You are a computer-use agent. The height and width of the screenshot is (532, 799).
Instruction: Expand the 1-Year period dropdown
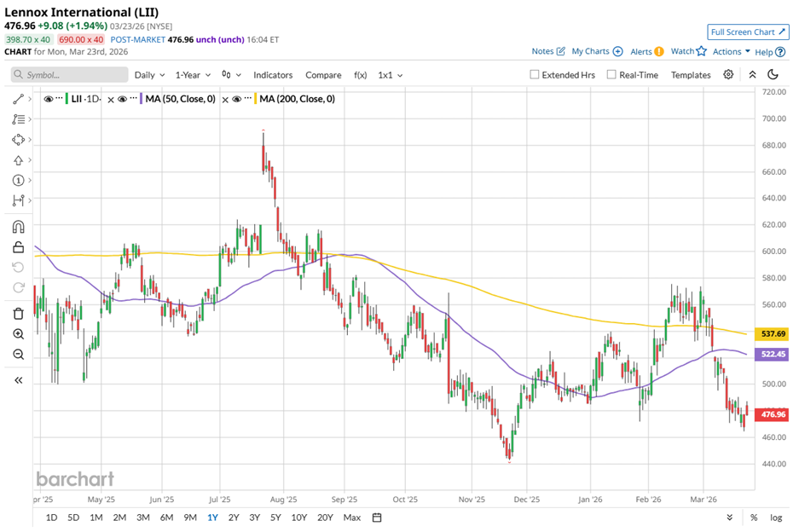point(194,75)
